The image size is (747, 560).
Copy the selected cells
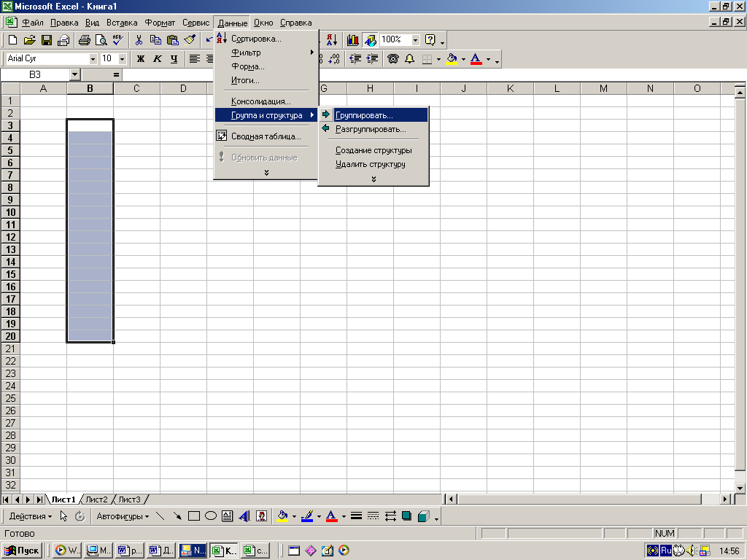click(156, 40)
